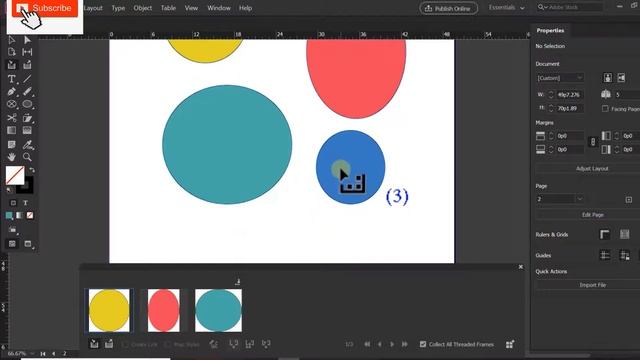Select the Page tool

11,52
